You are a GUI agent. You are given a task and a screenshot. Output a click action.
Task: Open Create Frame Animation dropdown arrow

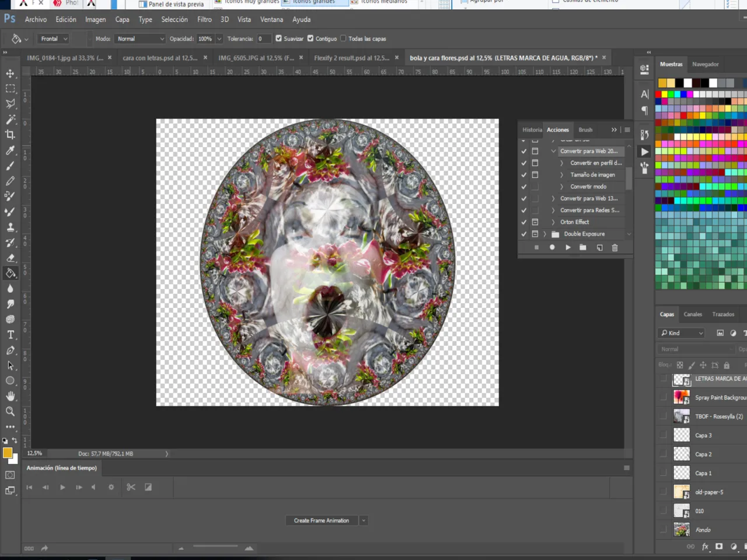pyautogui.click(x=363, y=520)
